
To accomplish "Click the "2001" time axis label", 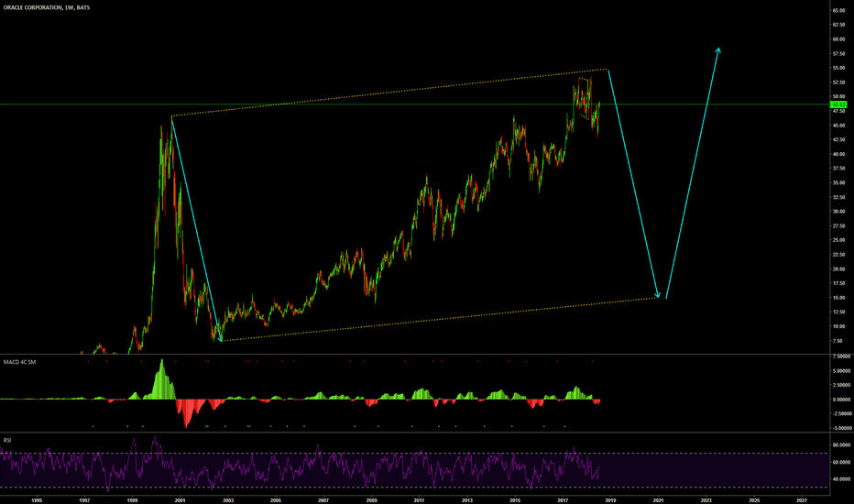I will click(180, 499).
